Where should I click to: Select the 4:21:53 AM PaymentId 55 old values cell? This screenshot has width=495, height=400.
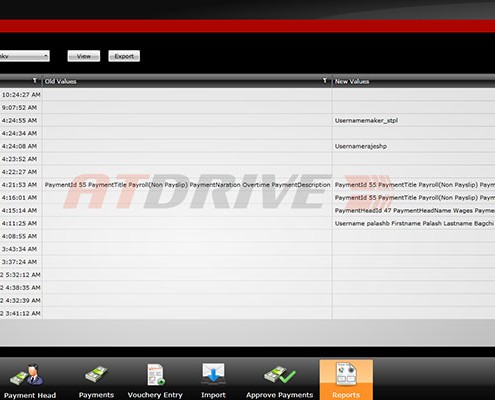pos(187,185)
